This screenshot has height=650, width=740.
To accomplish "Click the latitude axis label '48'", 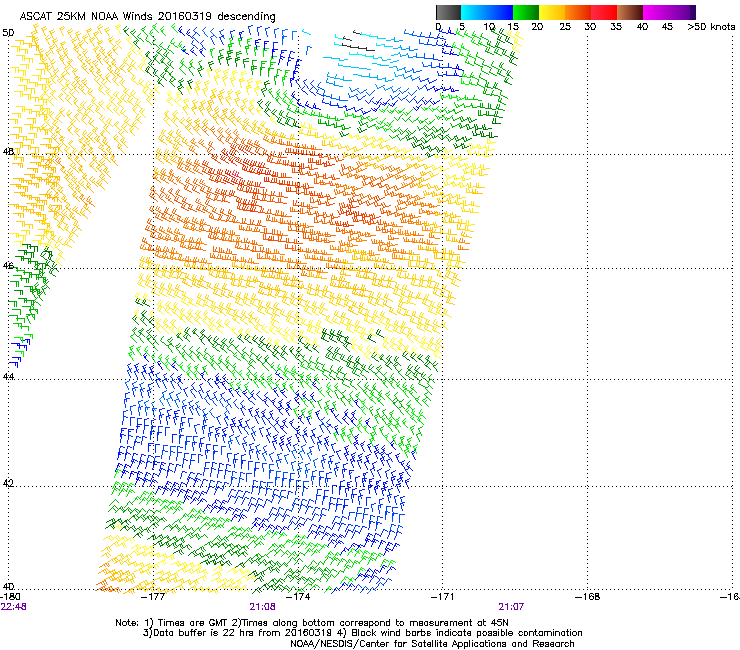I will [8, 152].
